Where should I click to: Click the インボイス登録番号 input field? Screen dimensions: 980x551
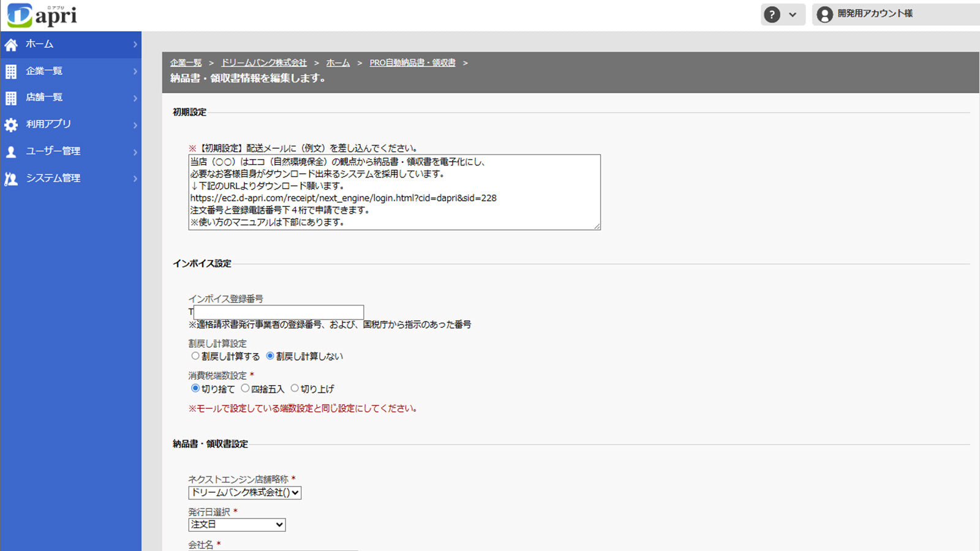(279, 312)
